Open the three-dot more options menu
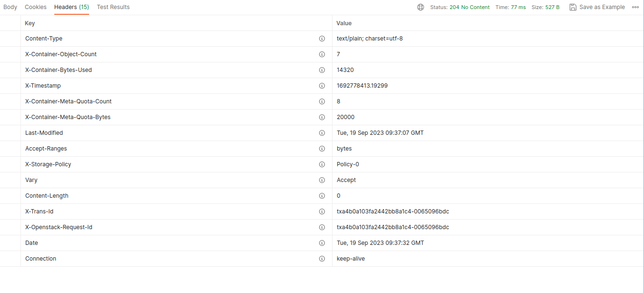The width and height of the screenshot is (644, 293). pyautogui.click(x=635, y=7)
